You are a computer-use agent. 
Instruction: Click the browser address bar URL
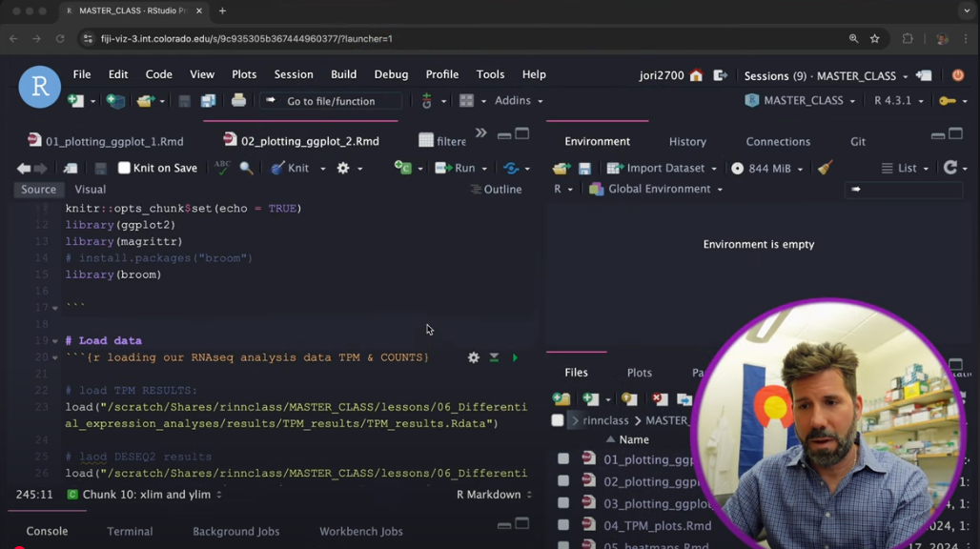point(246,39)
